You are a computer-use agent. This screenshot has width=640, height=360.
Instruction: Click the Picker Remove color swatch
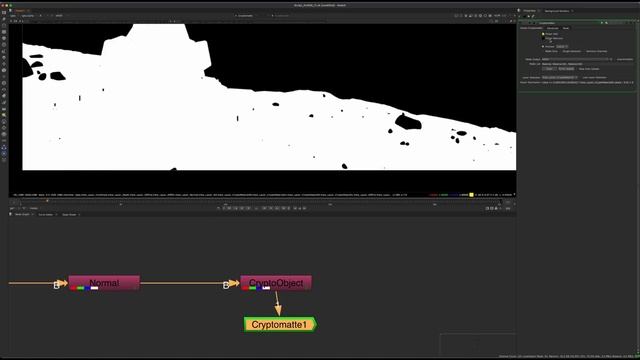pos(543,38)
